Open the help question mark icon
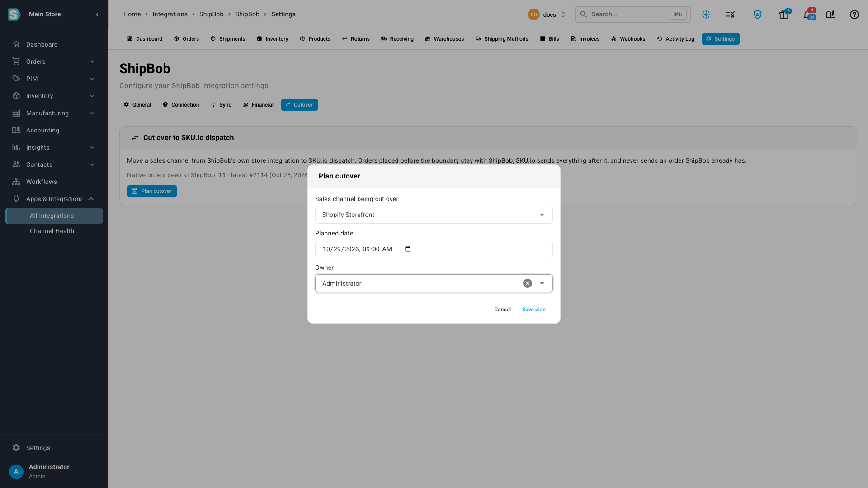Screen dimensions: 868x488 pyautogui.click(x=854, y=14)
